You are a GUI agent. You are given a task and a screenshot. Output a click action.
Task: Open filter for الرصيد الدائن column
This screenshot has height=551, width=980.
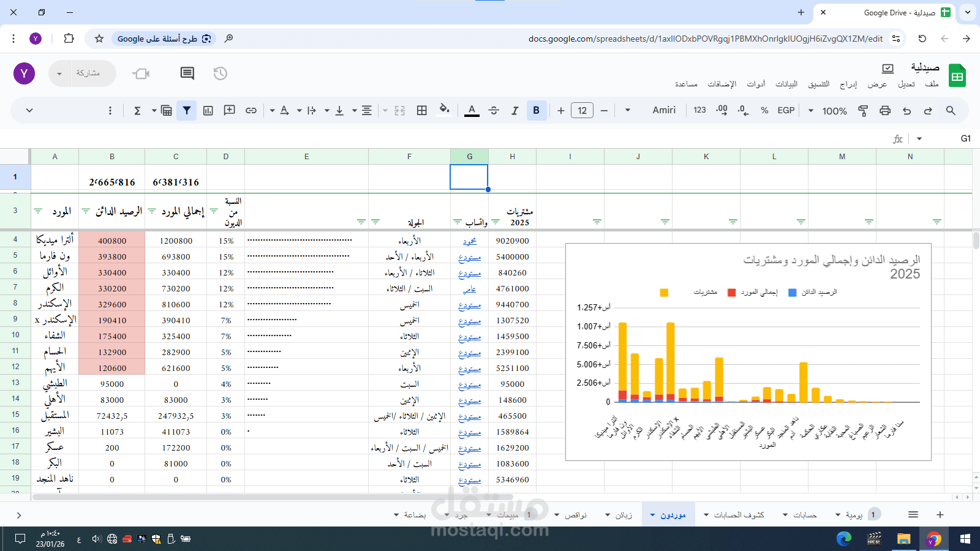click(x=86, y=211)
